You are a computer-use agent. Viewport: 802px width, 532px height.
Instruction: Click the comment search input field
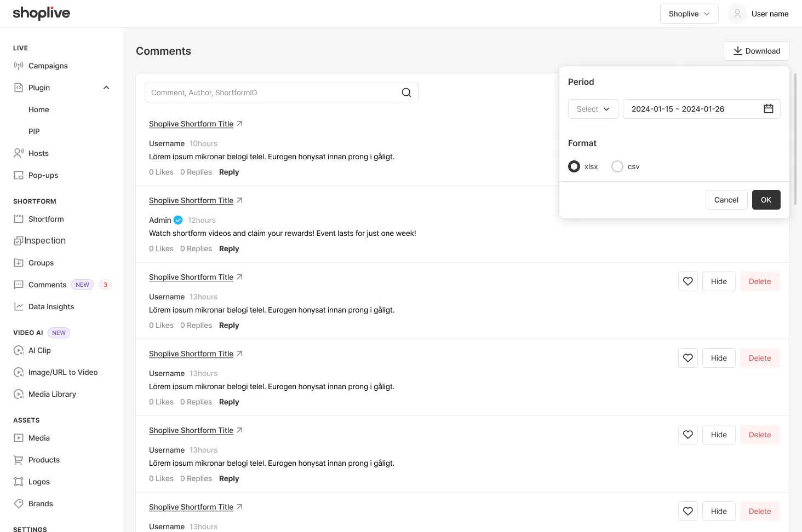point(282,92)
